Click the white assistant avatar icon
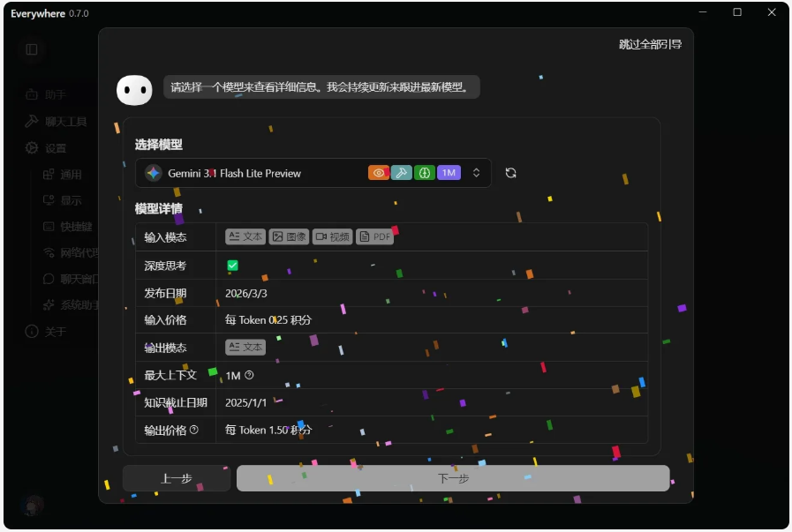This screenshot has width=792, height=532. (x=134, y=90)
